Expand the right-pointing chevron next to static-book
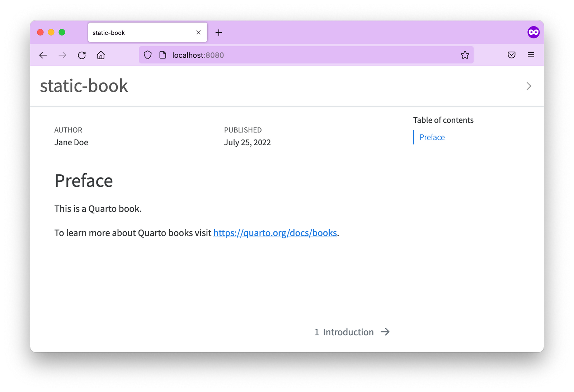Screen dimensions: 574x392 528,86
